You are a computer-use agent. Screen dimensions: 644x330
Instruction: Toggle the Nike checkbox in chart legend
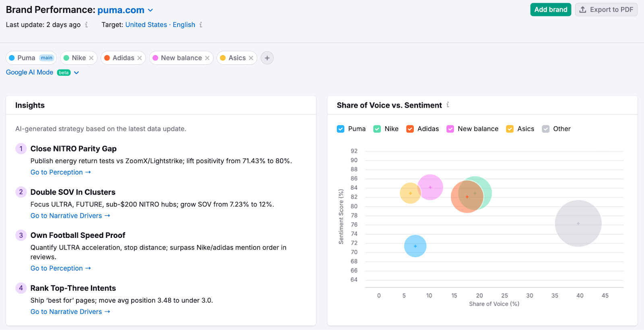[x=377, y=129]
